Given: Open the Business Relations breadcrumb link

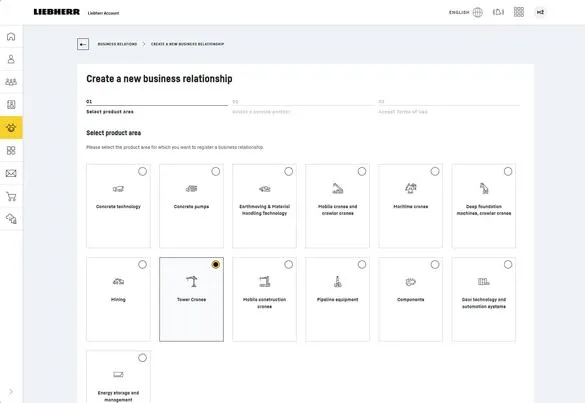Looking at the screenshot, I should click(117, 44).
